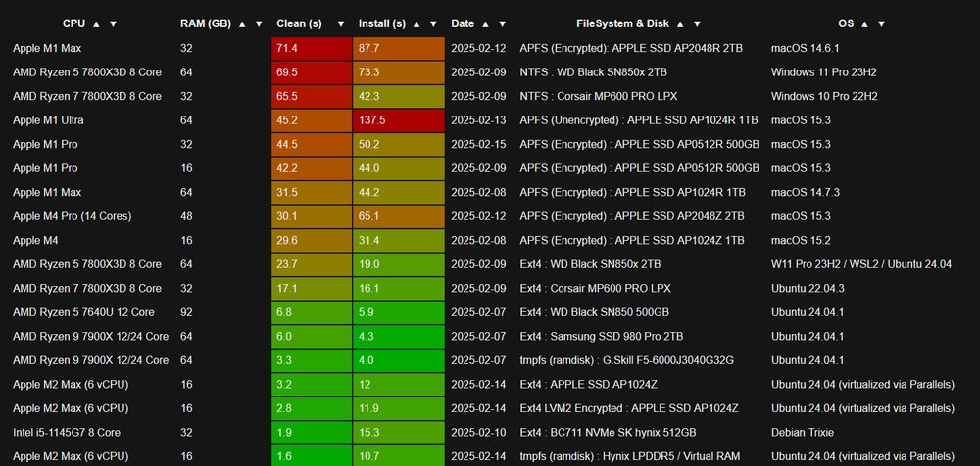Click the macOS 14.7.3 OS cell
This screenshot has width=980, height=466.
(805, 193)
